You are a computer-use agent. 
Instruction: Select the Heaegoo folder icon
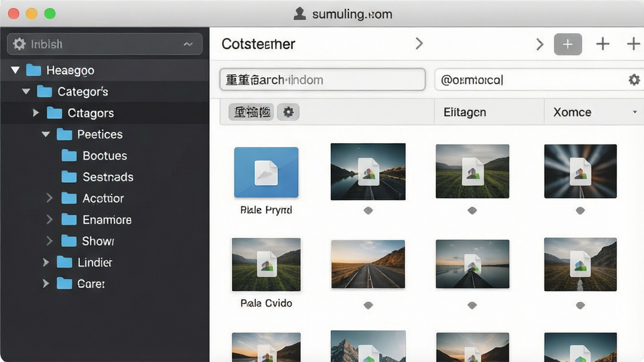33,70
